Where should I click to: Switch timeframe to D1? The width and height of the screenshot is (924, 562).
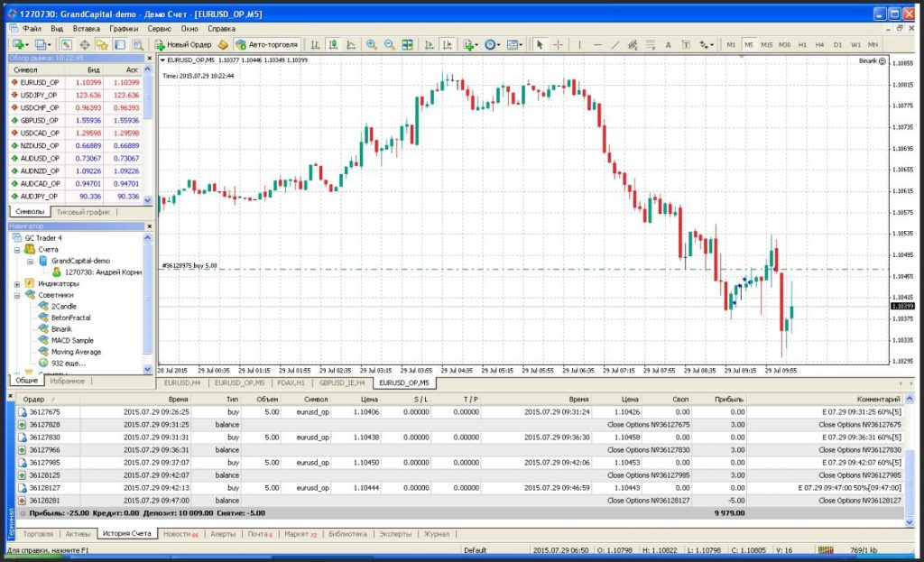coord(837,45)
